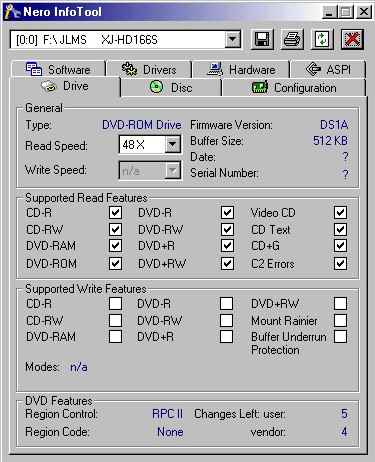Click the Save (floppy disk) icon
Viewport: 375px width, 462px height.
262,40
